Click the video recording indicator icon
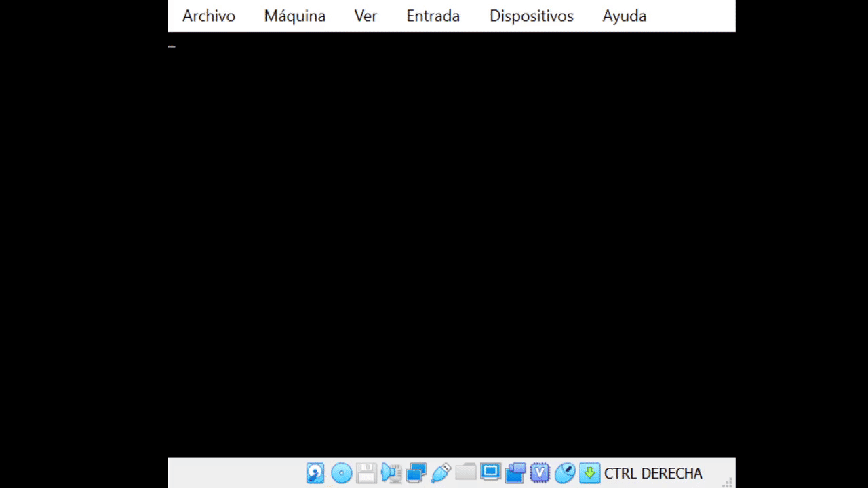868x488 pixels. (x=515, y=472)
